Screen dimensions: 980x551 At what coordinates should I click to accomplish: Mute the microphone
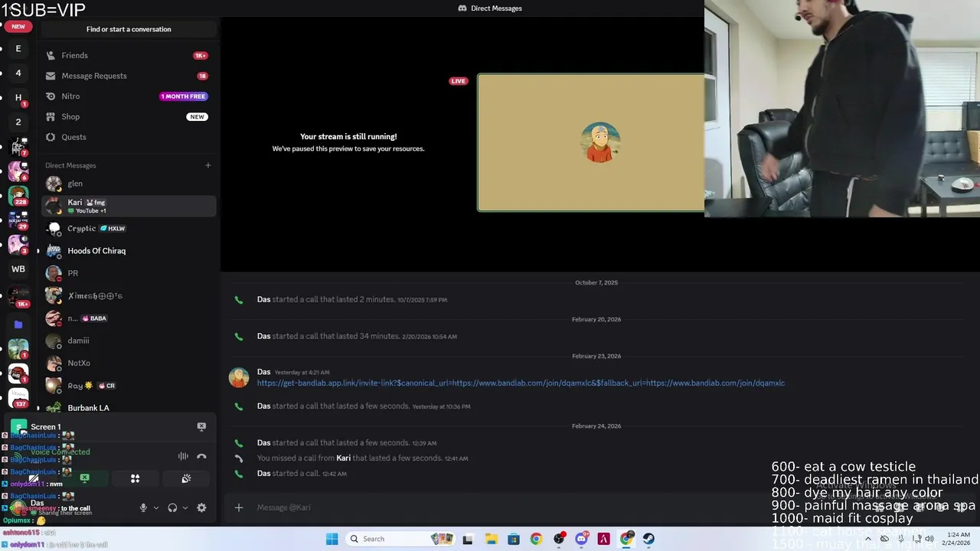click(x=143, y=507)
